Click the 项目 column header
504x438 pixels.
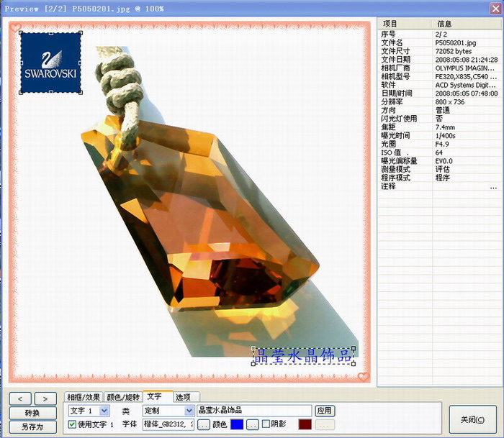(x=405, y=24)
